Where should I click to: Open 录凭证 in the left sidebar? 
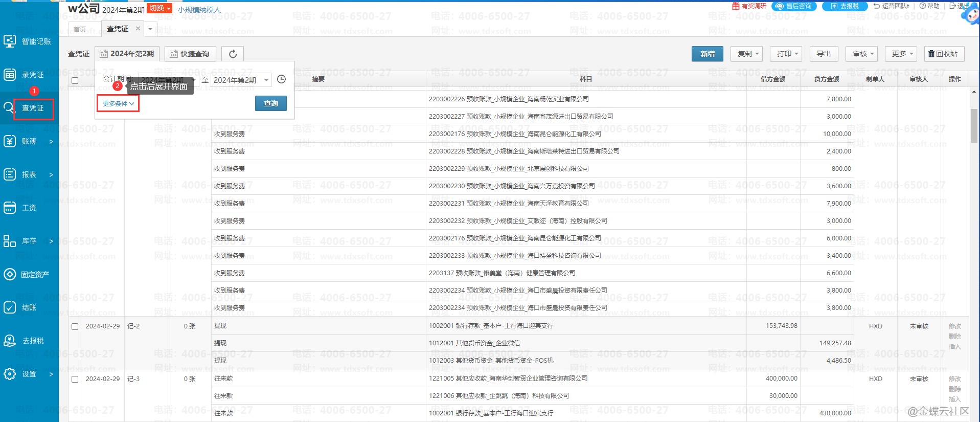[29, 75]
